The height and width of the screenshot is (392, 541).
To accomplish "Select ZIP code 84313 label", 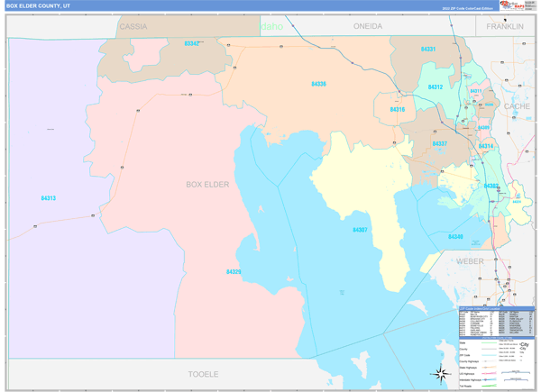I will tap(49, 198).
